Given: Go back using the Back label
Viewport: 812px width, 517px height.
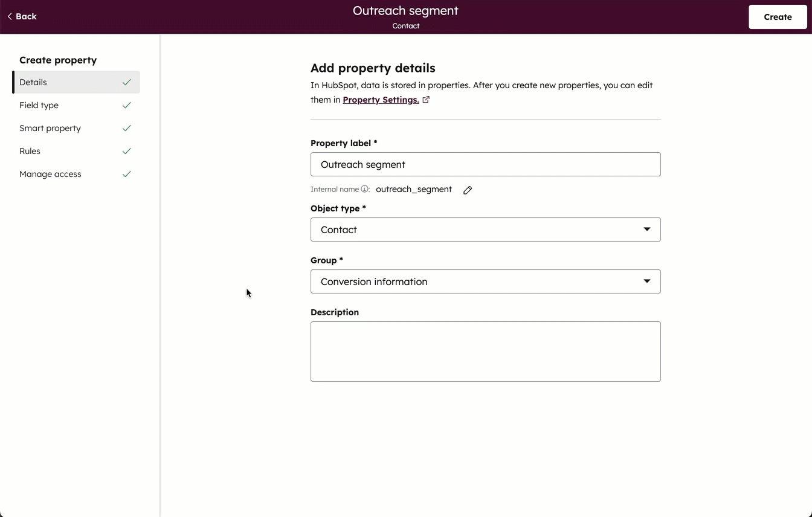Looking at the screenshot, I should 25,16.
